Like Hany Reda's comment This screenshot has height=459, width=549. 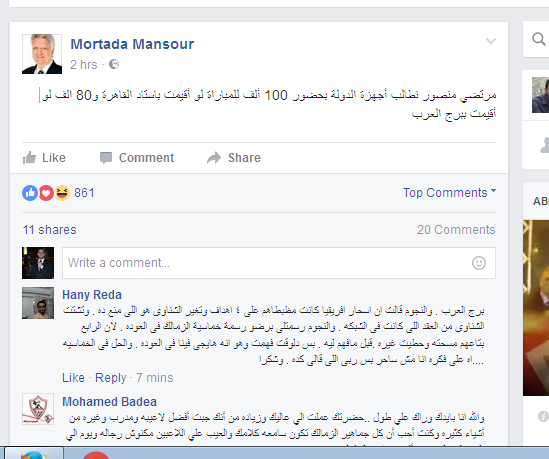(x=73, y=378)
